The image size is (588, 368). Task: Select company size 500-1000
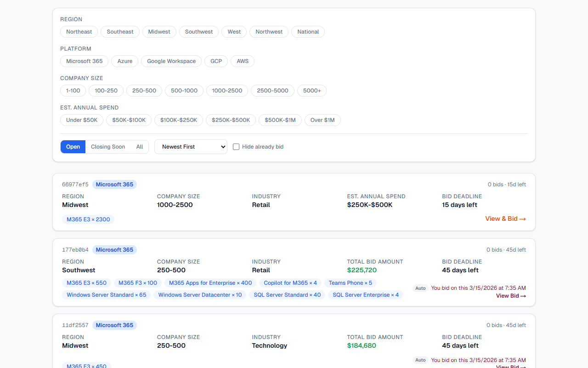184,91
